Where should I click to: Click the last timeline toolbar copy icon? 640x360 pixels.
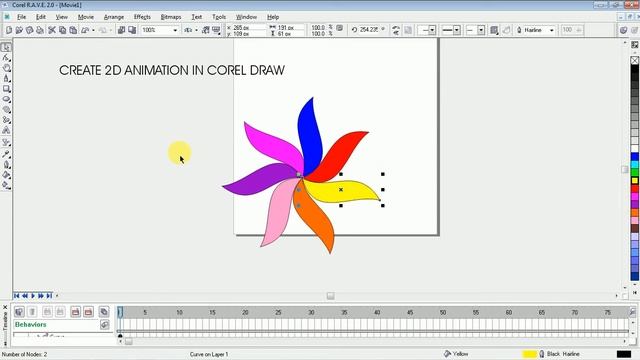(x=104, y=312)
